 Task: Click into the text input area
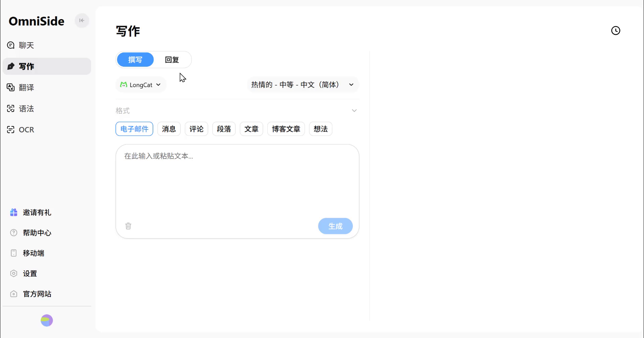tap(237, 181)
